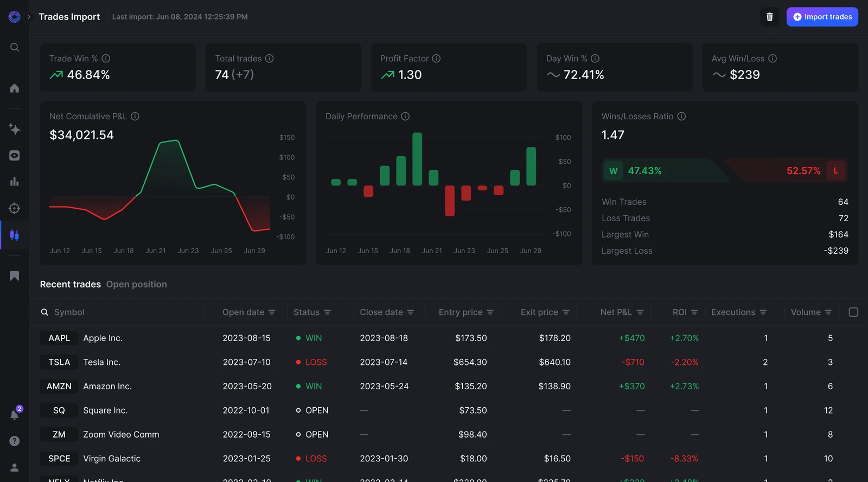Show info for Profit Factor
Screen dimensions: 868x482
click(436, 59)
